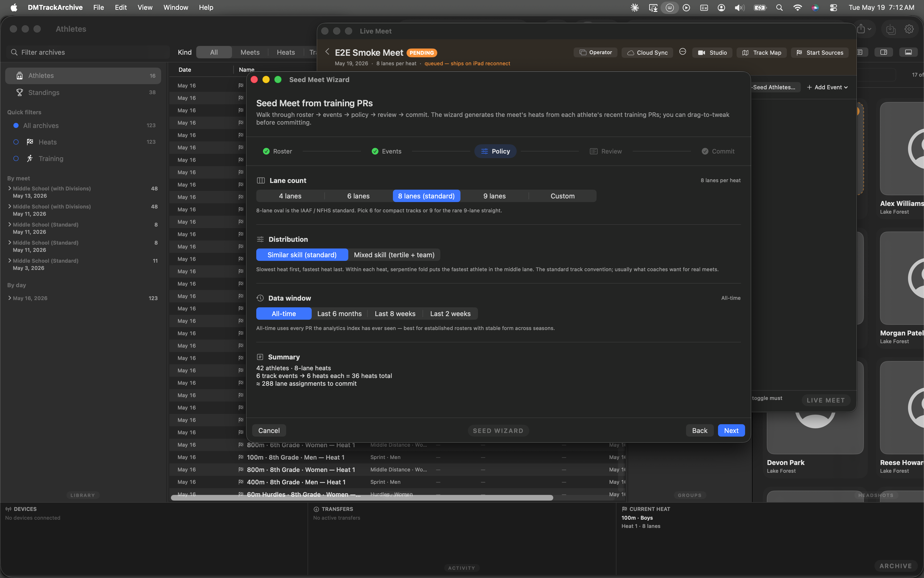This screenshot has width=924, height=578.
Task: Switch Kind filter to Heats tab
Action: click(x=286, y=52)
